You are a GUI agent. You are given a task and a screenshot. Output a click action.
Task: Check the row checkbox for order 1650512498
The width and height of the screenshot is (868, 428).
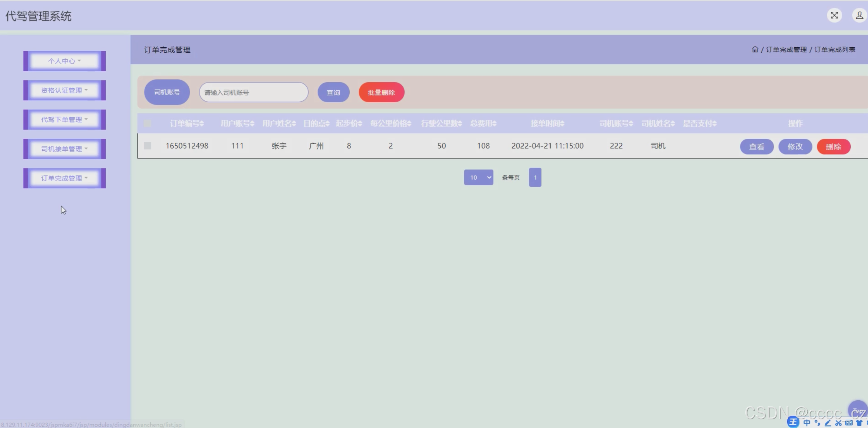tap(147, 146)
